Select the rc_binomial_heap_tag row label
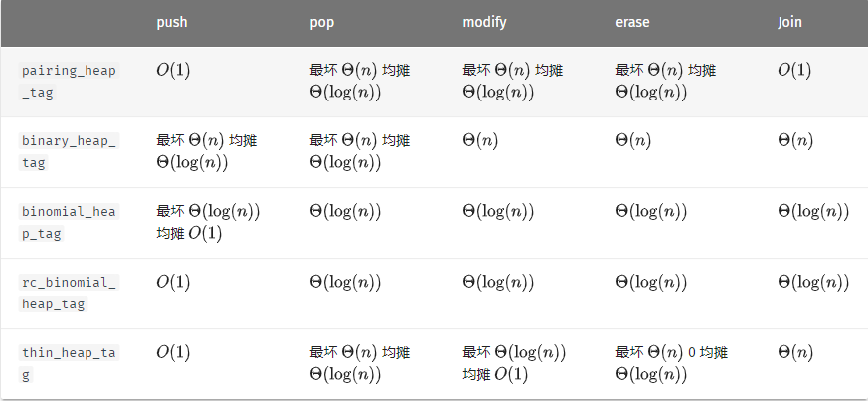 69,293
